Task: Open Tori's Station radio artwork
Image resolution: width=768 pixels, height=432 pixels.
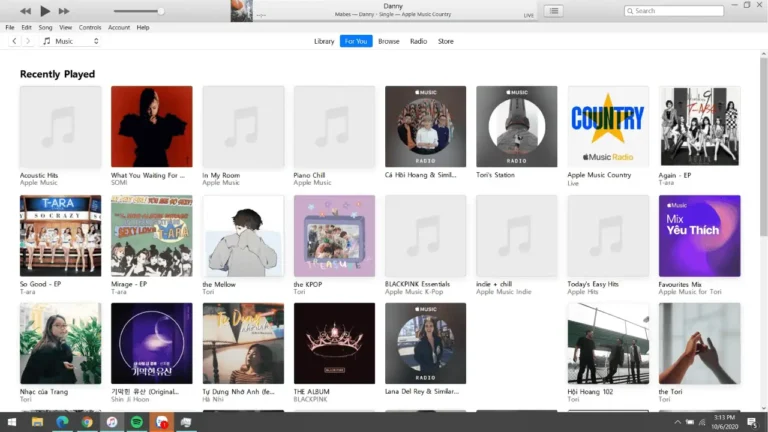Action: 517,126
